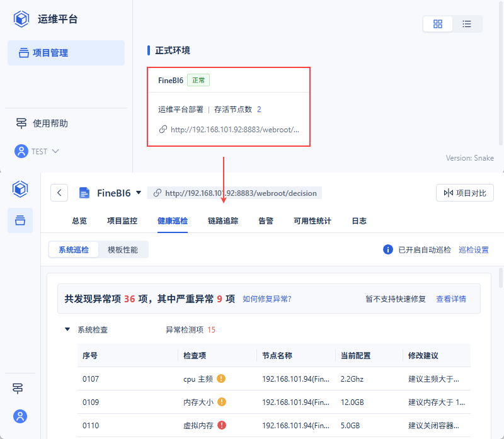Click the 5.0GB current config value
Image resolution: width=504 pixels, height=439 pixels.
[x=350, y=426]
